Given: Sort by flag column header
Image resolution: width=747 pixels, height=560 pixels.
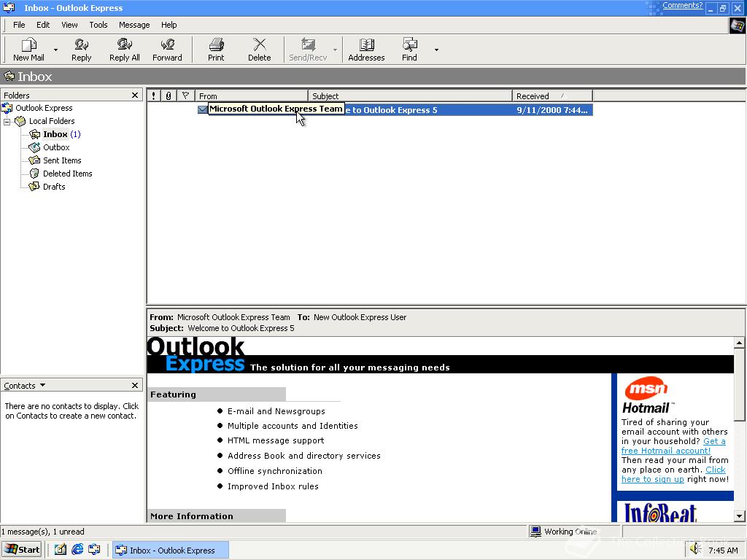Looking at the screenshot, I should (186, 96).
